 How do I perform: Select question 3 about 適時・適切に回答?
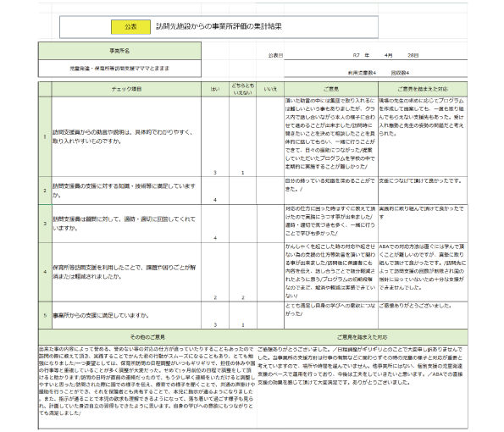click(126, 224)
